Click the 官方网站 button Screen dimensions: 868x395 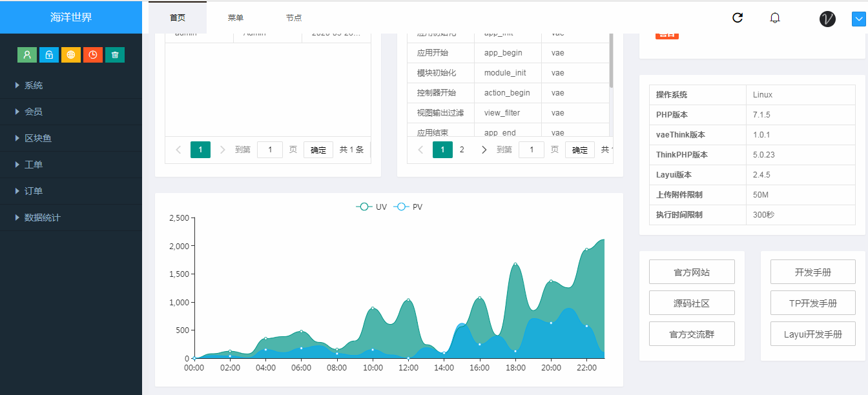(692, 272)
